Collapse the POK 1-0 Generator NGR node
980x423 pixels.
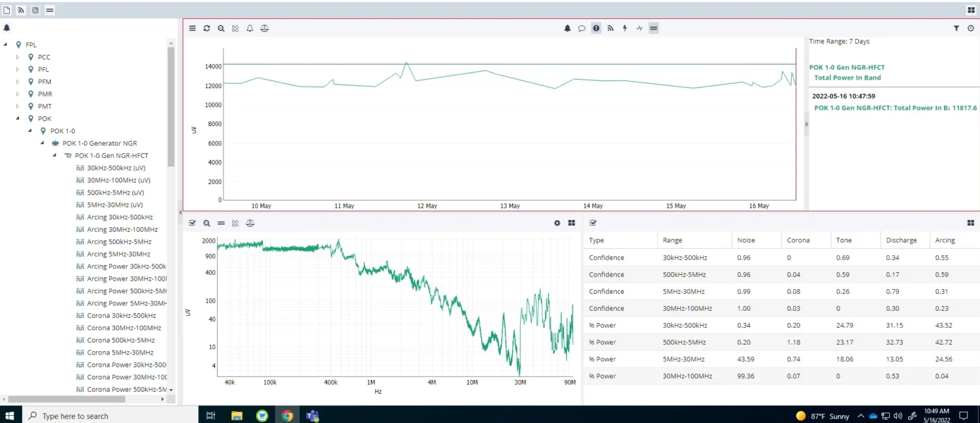click(x=42, y=144)
